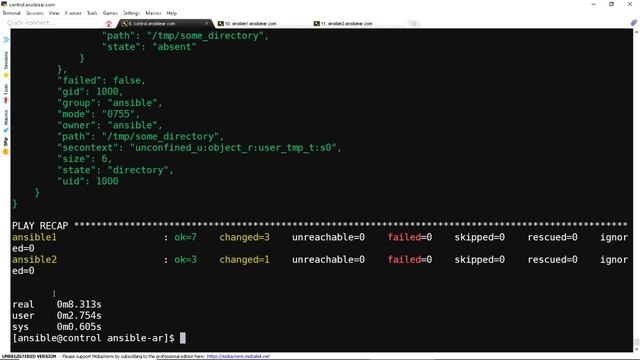Click the 'UNREGISTERED VERSION' status bar text
Screen dimensions: 640x360
coord(29,356)
